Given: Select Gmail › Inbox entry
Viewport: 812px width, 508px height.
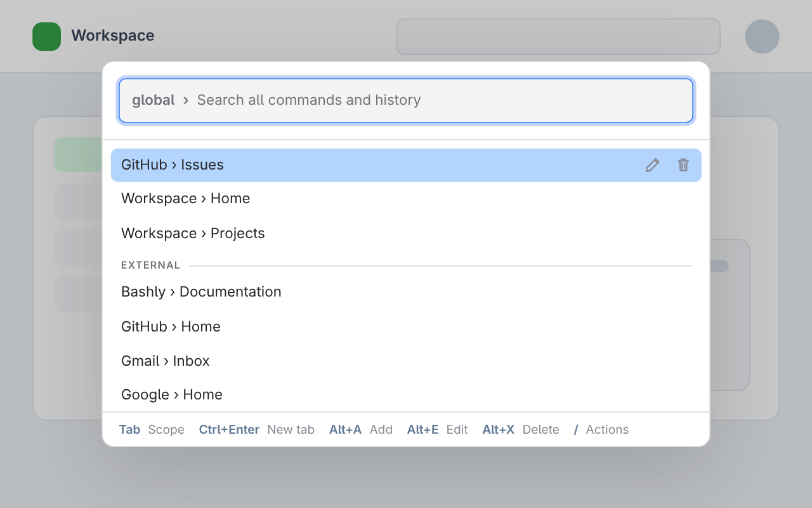Looking at the screenshot, I should click(x=406, y=361).
